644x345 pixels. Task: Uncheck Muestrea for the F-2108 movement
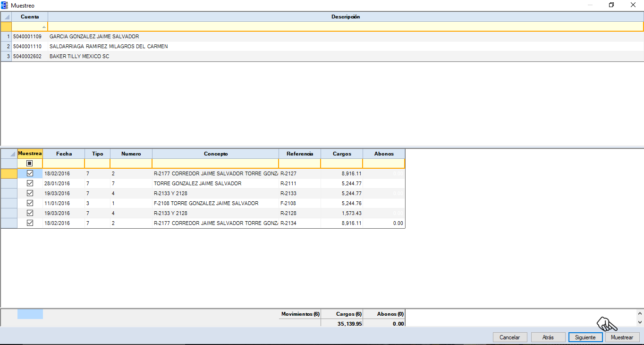(x=30, y=203)
